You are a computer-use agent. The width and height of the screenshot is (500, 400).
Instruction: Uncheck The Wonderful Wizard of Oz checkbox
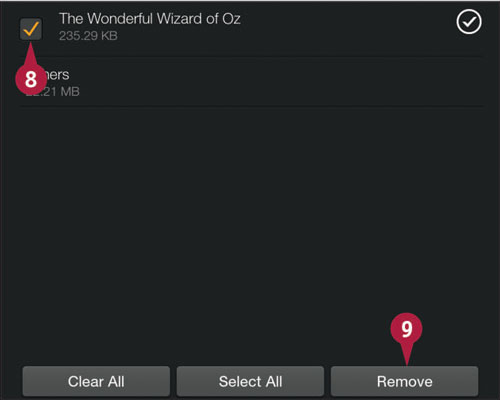click(31, 29)
